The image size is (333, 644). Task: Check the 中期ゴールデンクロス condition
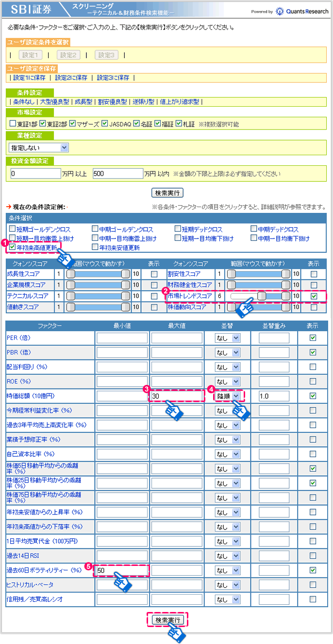pyautogui.click(x=95, y=229)
